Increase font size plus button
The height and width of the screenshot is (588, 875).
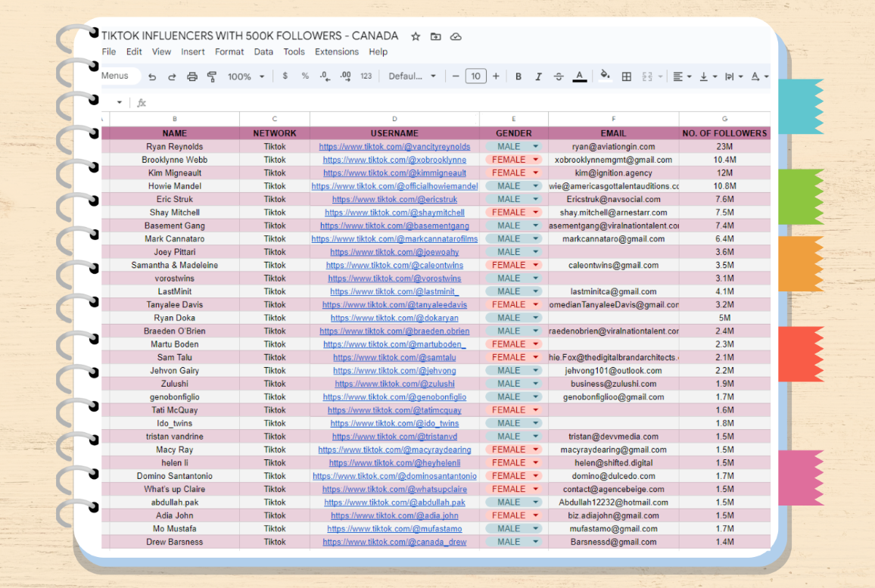point(496,76)
